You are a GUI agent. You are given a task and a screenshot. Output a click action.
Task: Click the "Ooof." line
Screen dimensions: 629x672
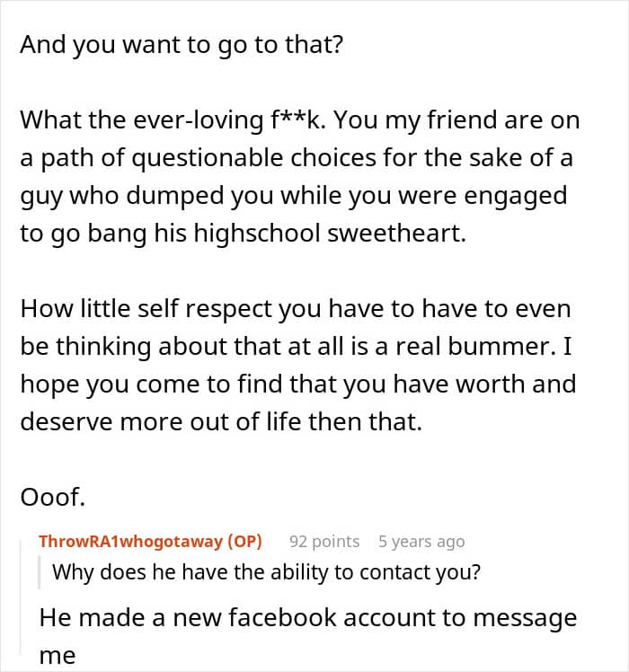pos(52,496)
